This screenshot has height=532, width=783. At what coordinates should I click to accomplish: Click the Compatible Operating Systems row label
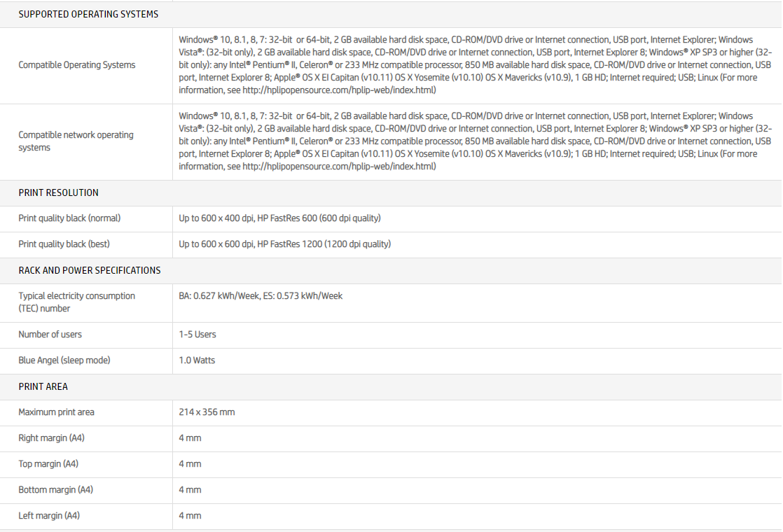77,65
